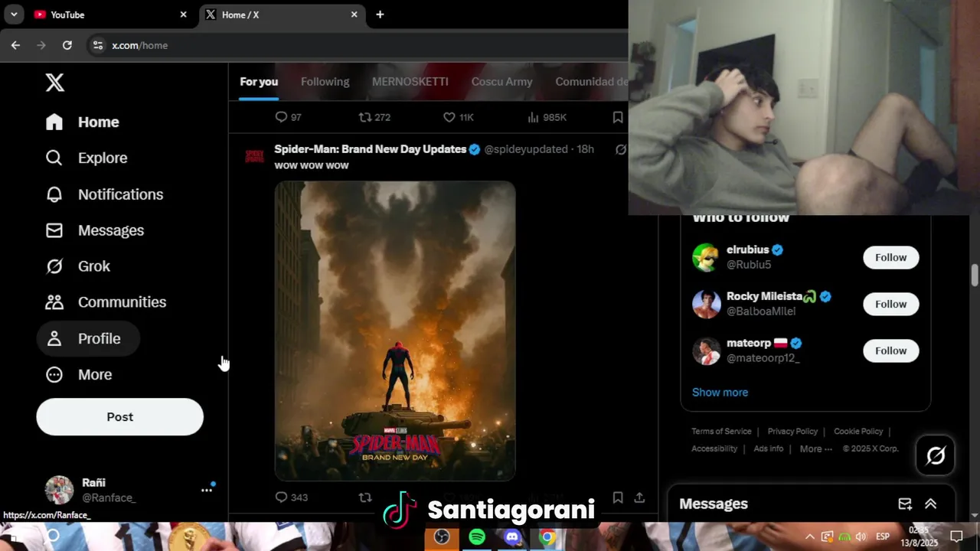This screenshot has width=980, height=551.
Task: Close the Home / X tab
Action: pos(354,15)
